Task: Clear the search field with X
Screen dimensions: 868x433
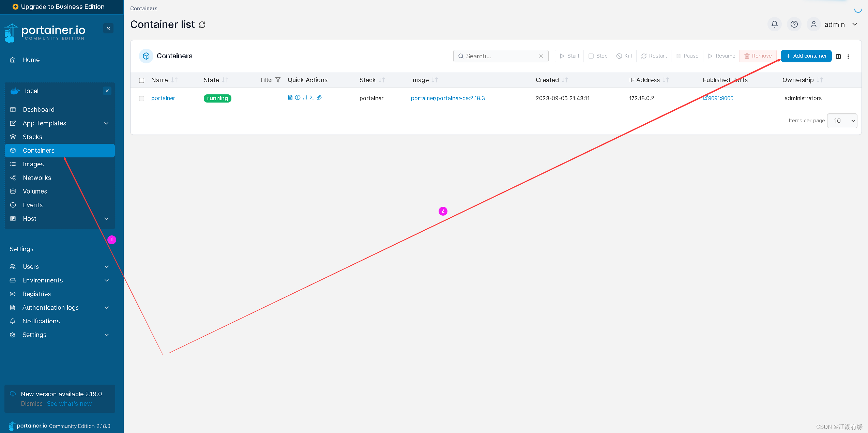Action: pyautogui.click(x=541, y=56)
